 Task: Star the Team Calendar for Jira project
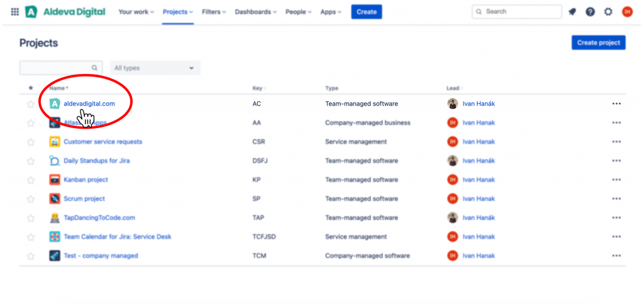point(31,237)
